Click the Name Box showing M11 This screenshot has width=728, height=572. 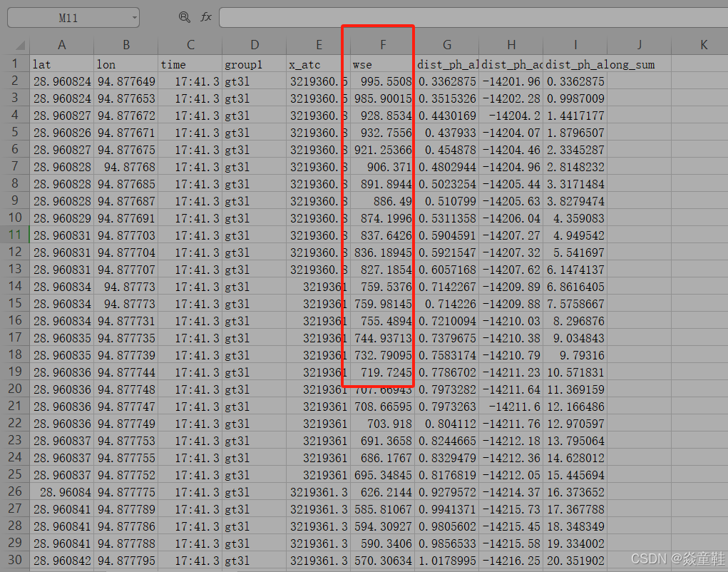pos(73,18)
